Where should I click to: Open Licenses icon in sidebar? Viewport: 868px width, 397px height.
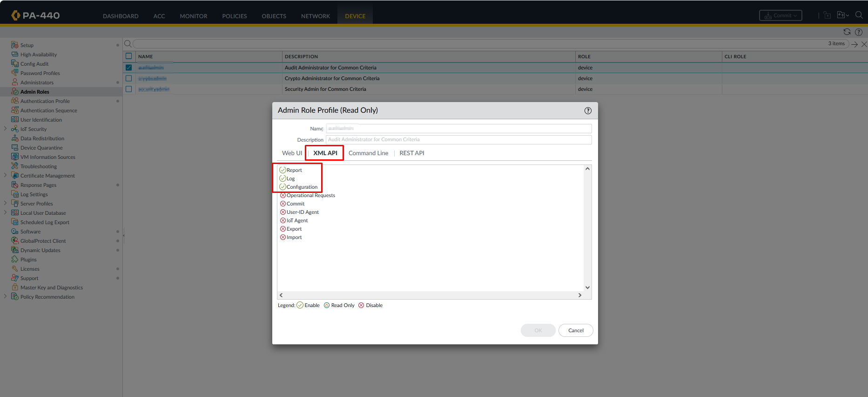[x=15, y=269]
